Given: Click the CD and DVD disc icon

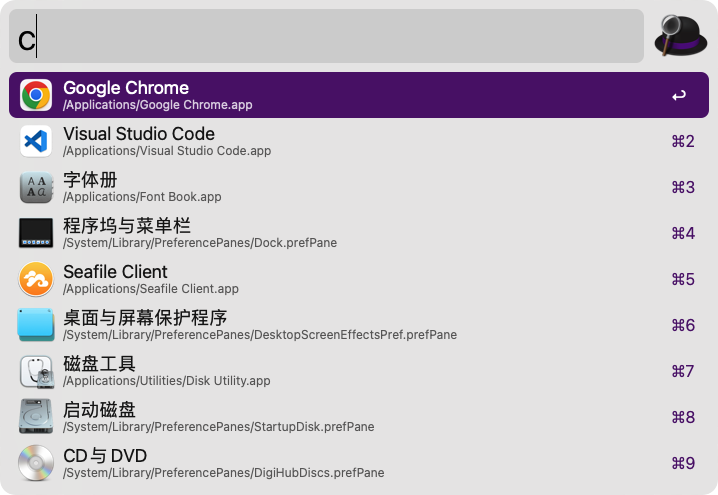Looking at the screenshot, I should click(36, 463).
